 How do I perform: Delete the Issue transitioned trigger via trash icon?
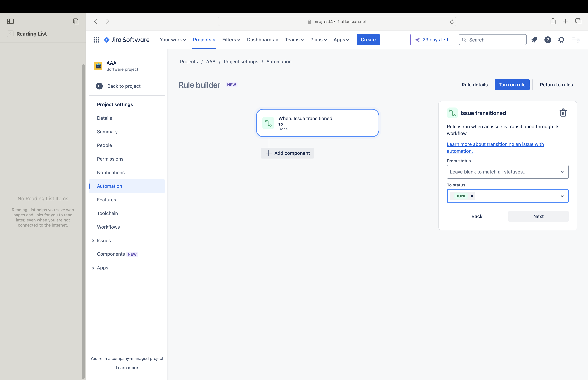pos(563,113)
